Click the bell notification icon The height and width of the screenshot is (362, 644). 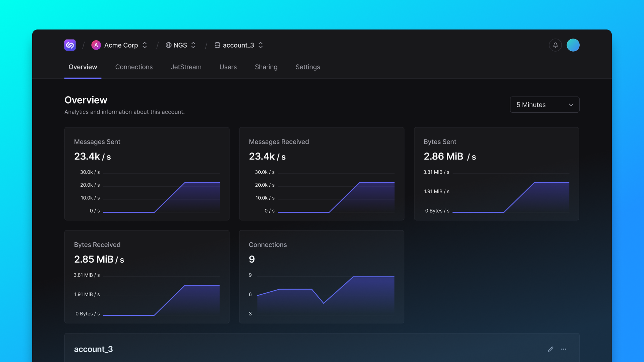[555, 45]
